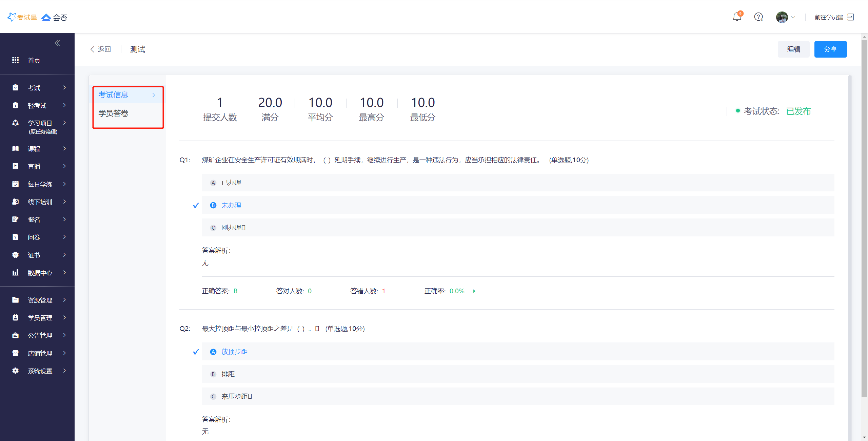Open the user avatar dropdown
The image size is (868, 441).
[x=785, y=17]
